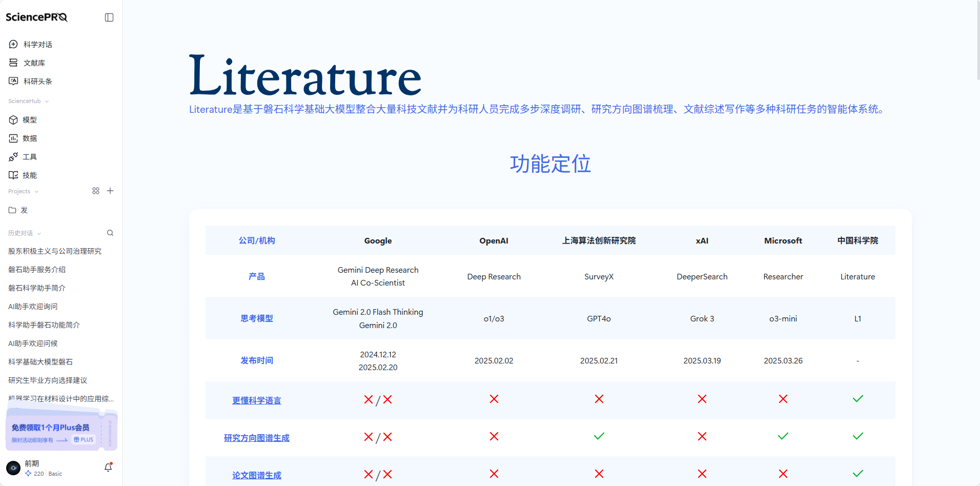Collapse the ScienceHub section
This screenshot has width=980, height=486.
47,102
